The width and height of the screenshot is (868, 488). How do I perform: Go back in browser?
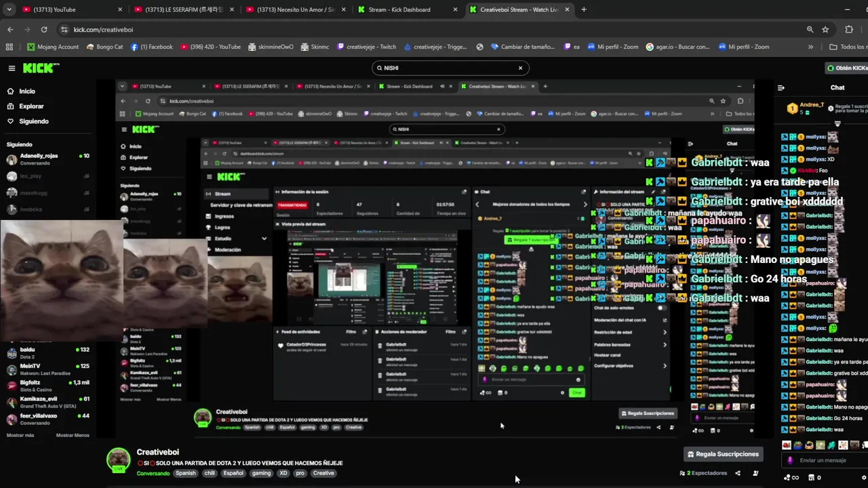coord(10,30)
